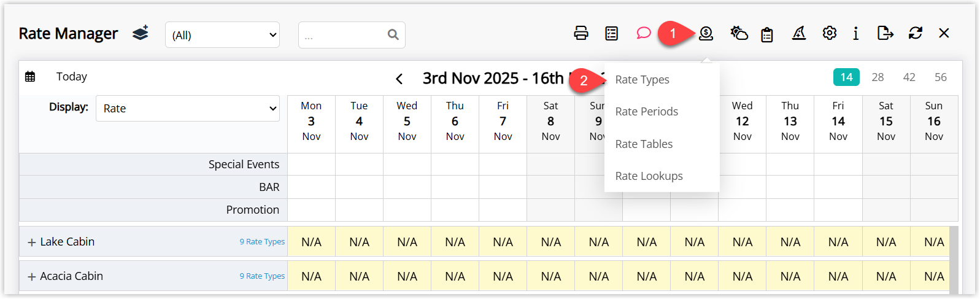Click Acacia Cabin N/A cell under Tue 4
This screenshot has height=299, width=980.
pyautogui.click(x=359, y=276)
